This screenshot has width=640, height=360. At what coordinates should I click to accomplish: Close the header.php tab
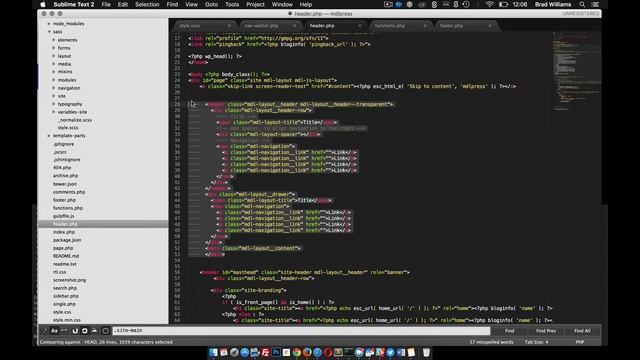click(x=360, y=26)
